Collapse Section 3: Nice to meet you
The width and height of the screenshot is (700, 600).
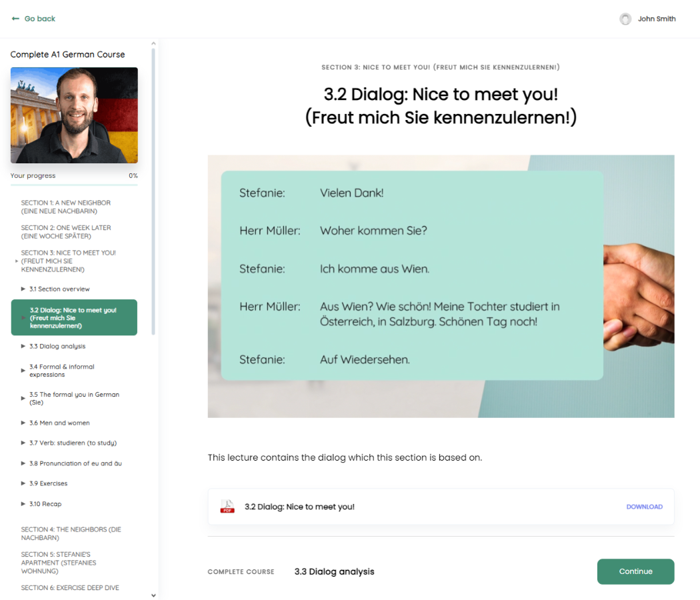(x=68, y=261)
